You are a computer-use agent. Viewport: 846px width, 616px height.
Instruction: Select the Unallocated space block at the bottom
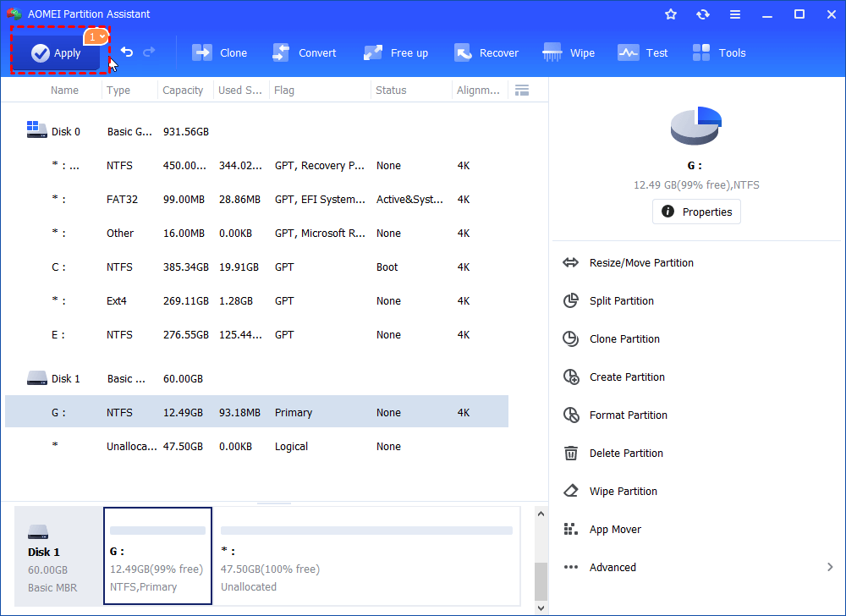tap(366, 556)
